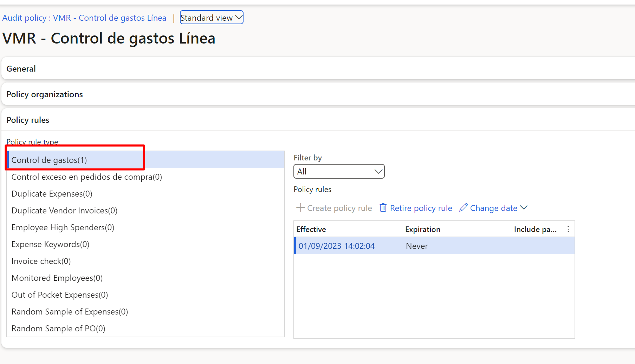The image size is (635, 364).
Task: Sort by Expiration column header
Action: tap(423, 229)
